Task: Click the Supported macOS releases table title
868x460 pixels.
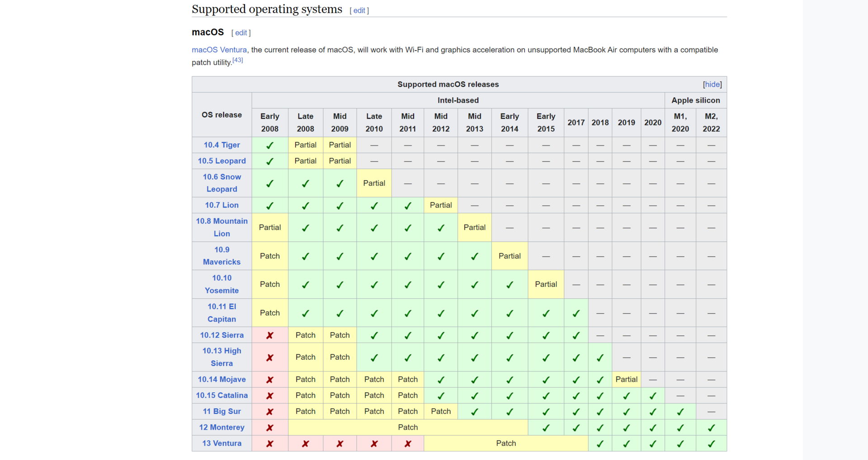Action: (x=448, y=84)
